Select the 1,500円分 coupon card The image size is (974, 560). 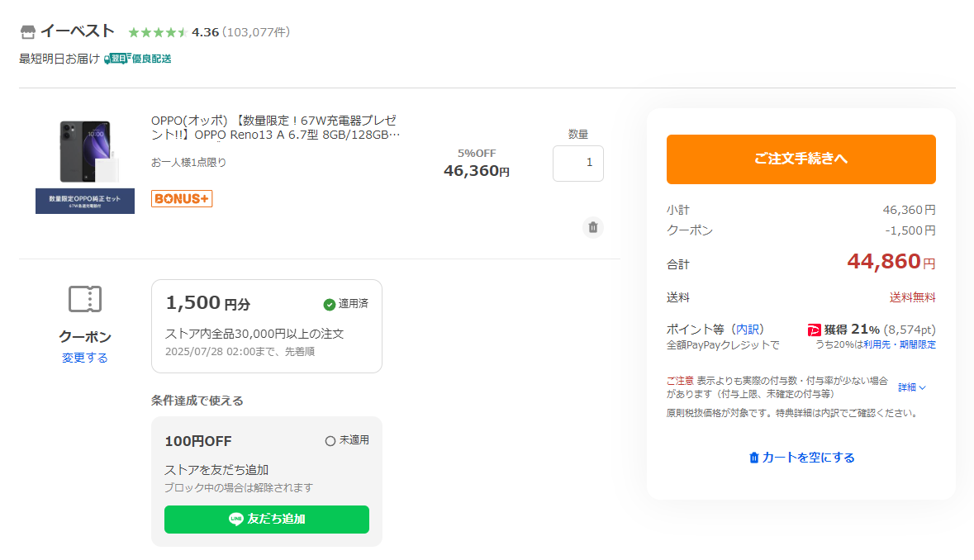pyautogui.click(x=267, y=326)
